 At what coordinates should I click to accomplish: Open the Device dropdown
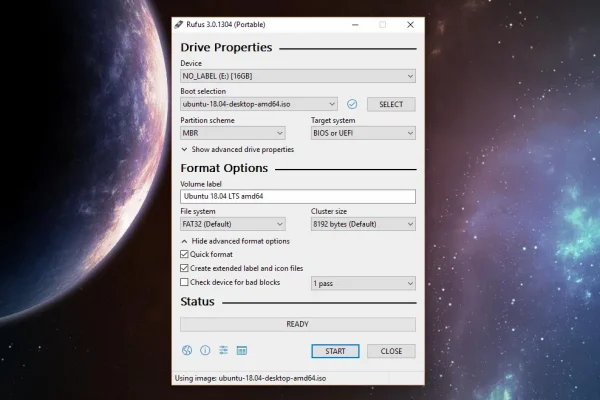(x=297, y=76)
